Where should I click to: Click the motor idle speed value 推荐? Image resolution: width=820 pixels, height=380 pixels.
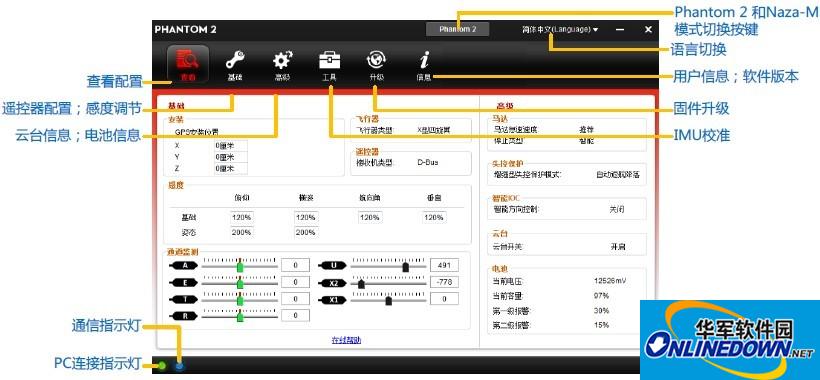(x=586, y=129)
